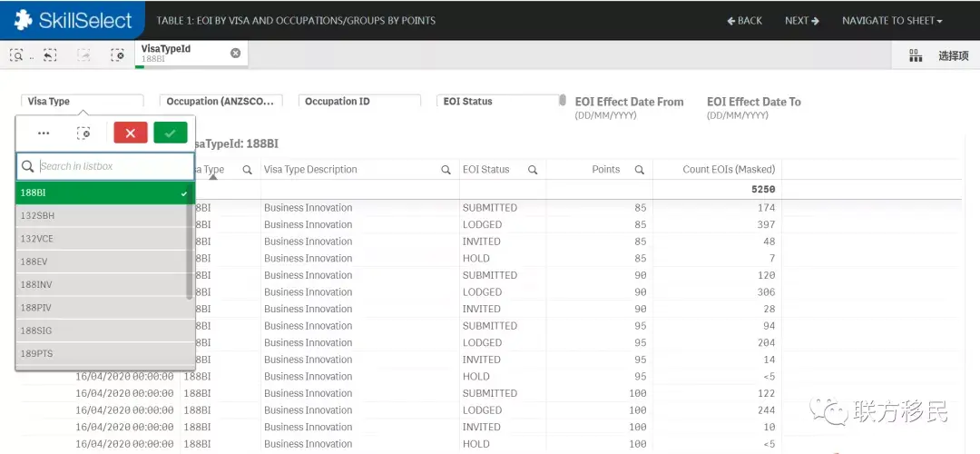Deselect the 188BI listbox item

(x=102, y=192)
